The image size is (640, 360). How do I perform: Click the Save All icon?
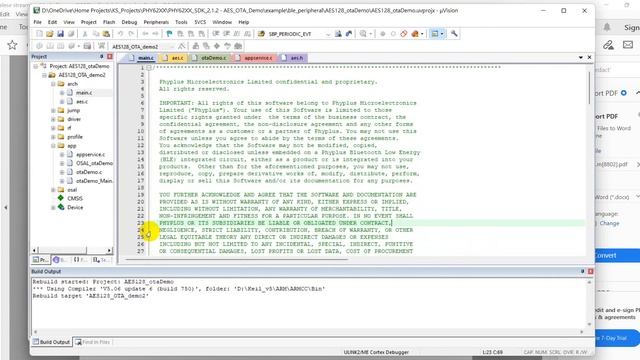71,34
